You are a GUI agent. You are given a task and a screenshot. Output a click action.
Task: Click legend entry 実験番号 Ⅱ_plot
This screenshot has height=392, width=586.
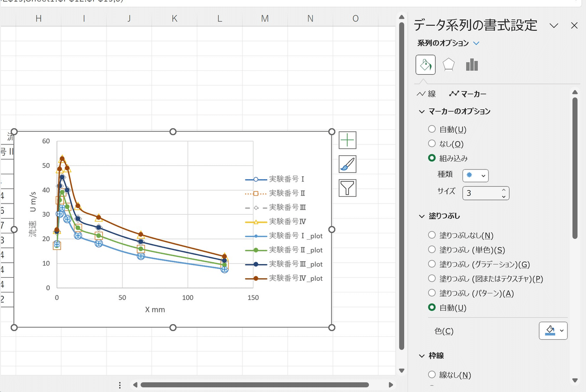(284, 250)
